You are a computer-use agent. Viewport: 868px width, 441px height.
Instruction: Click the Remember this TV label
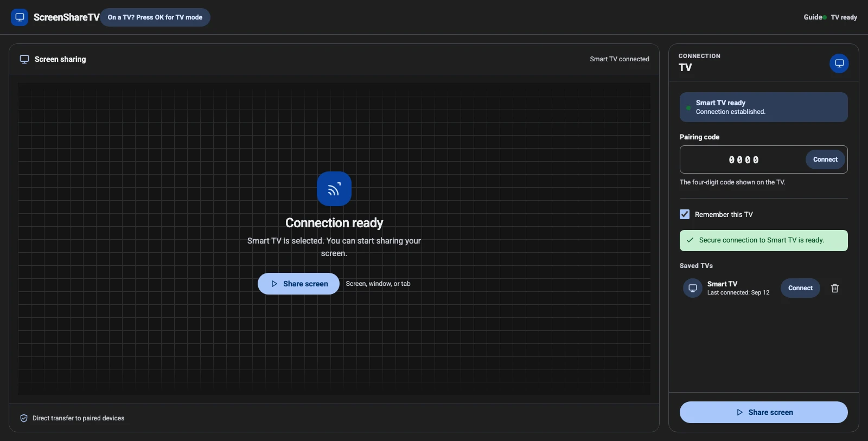[724, 215]
